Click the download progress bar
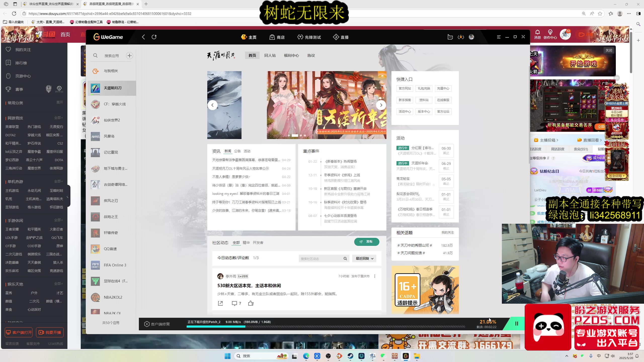644x362 pixels. pos(326,327)
